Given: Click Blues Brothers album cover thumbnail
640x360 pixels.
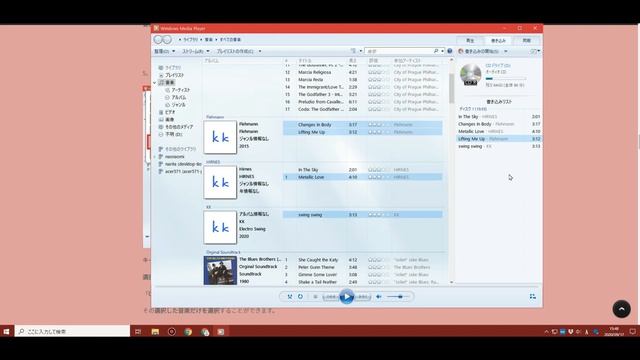Looking at the screenshot, I should pos(220,270).
